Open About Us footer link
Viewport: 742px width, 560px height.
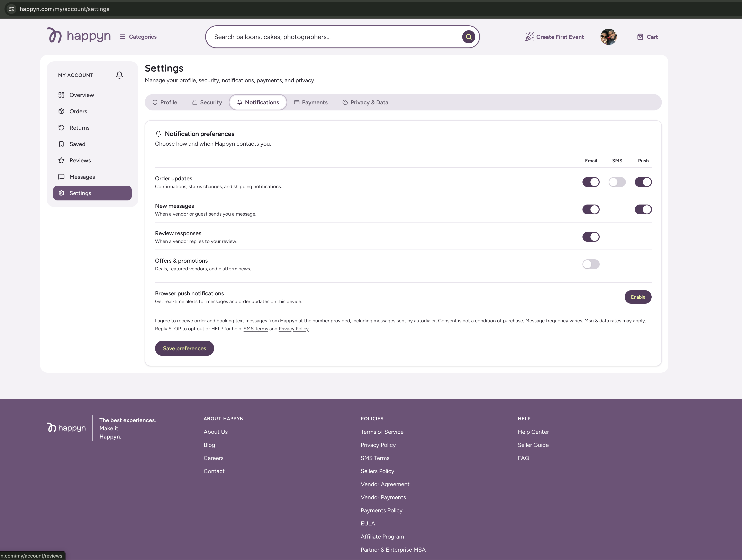pyautogui.click(x=215, y=432)
